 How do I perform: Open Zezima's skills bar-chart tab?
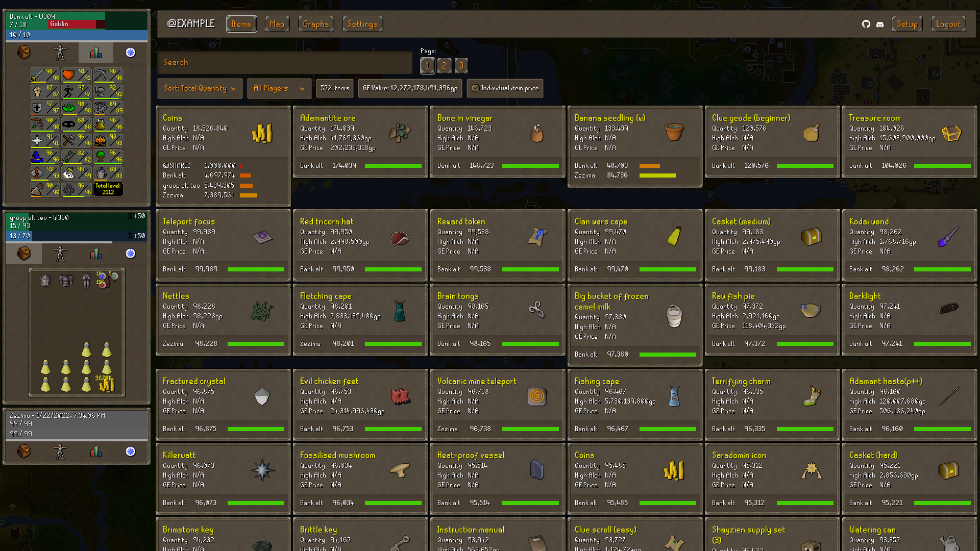pyautogui.click(x=95, y=452)
